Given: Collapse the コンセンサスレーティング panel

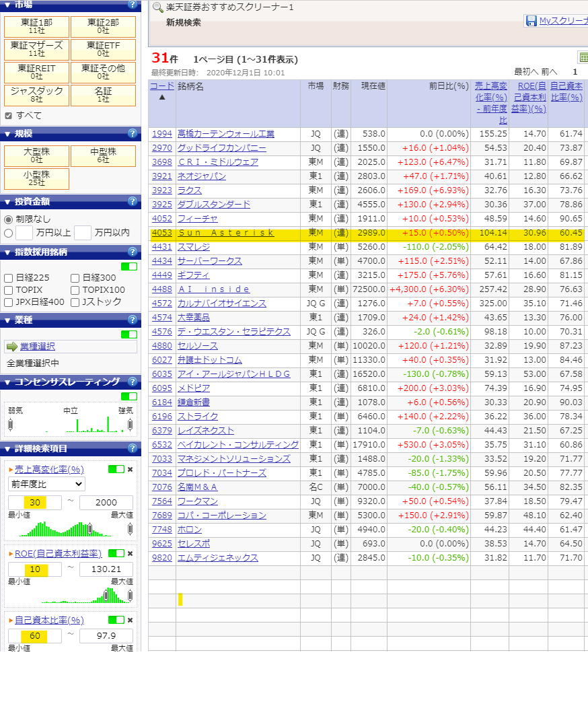Looking at the screenshot, I should coord(7,382).
